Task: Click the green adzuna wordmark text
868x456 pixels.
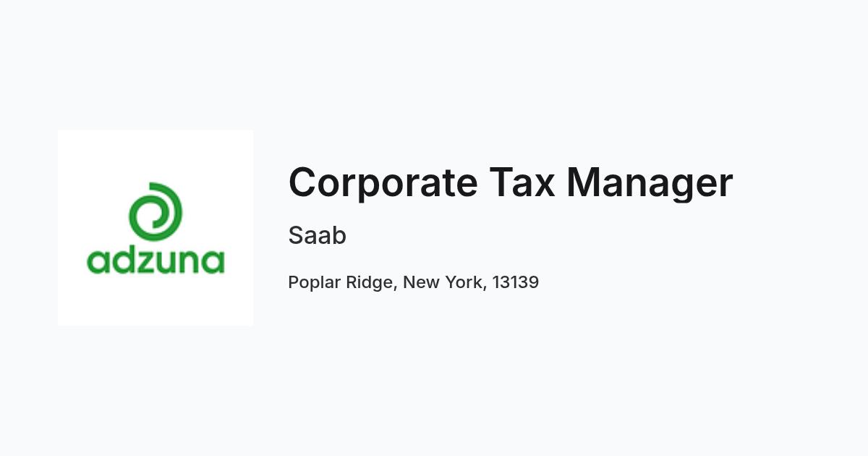Action: [156, 258]
